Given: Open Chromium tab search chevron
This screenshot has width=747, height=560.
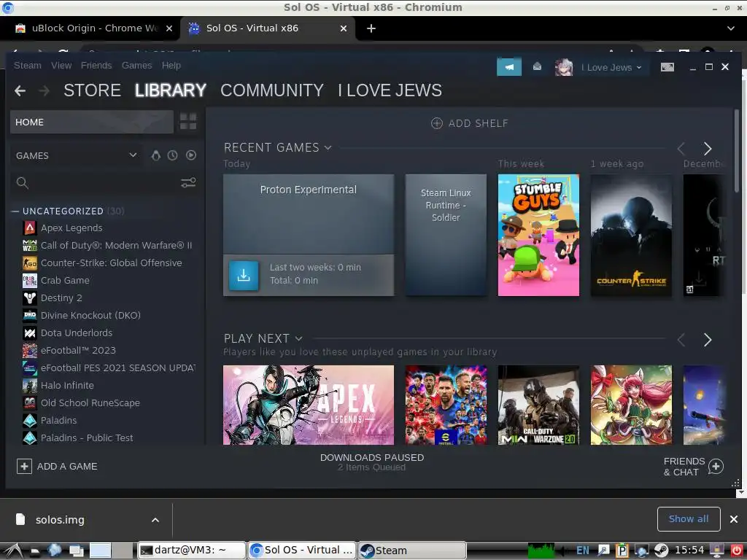Looking at the screenshot, I should (x=731, y=28).
